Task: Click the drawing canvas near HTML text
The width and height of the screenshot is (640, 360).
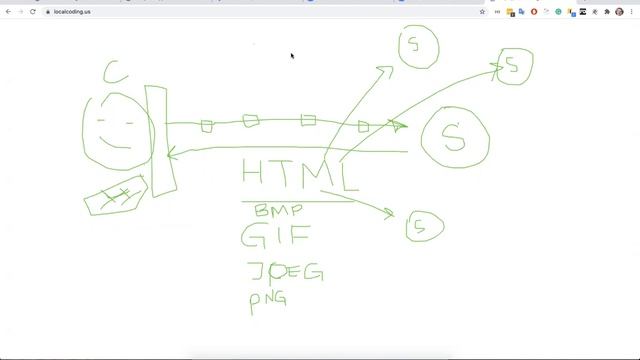Action: [x=320, y=189]
